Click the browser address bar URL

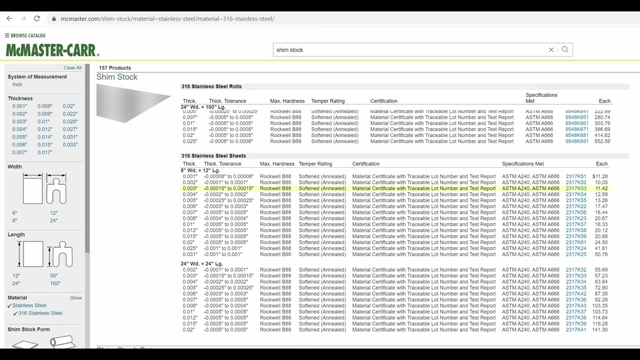point(167,19)
